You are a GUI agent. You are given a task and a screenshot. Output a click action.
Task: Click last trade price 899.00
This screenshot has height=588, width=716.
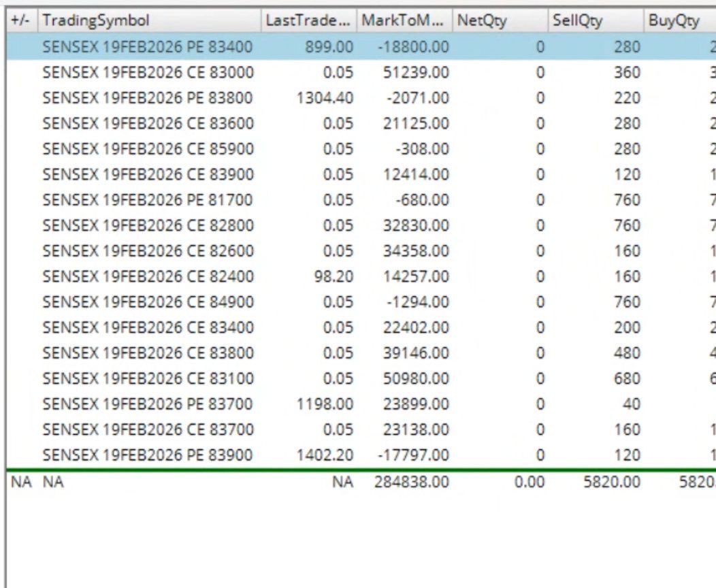pyautogui.click(x=329, y=47)
